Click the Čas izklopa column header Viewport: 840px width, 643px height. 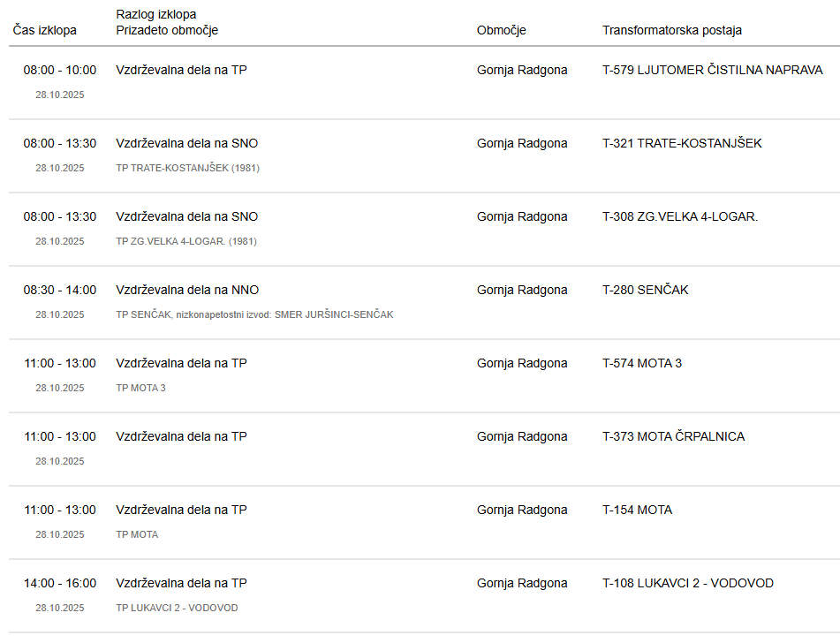(45, 30)
